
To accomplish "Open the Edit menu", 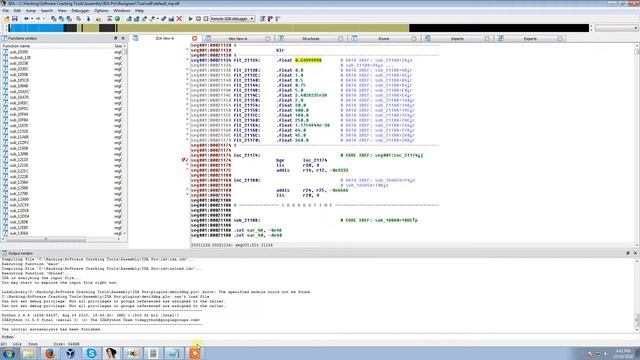I will tap(17, 11).
